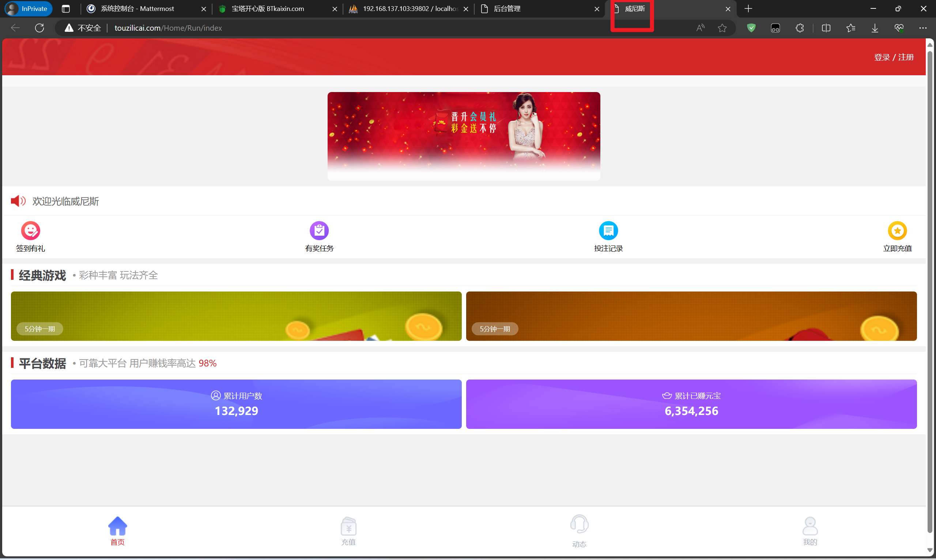Open 投注记录 betting records icon
Viewport: 936px width, 560px height.
coord(608,231)
